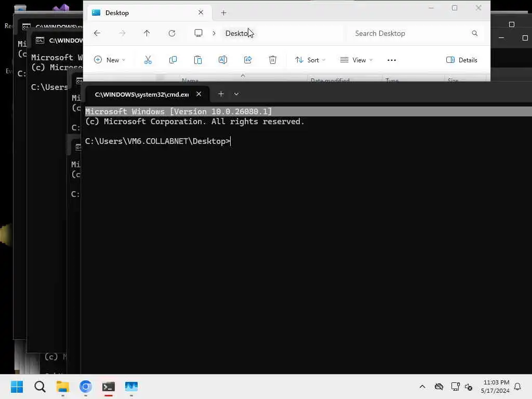Click the muted volume tray icon
Screen dimensions: 532x399
point(469,387)
